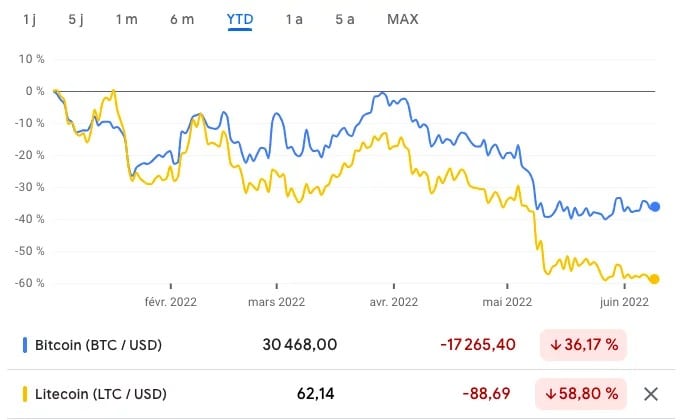Switch to the 5 j range tab
The image size is (692, 420).
(76, 19)
